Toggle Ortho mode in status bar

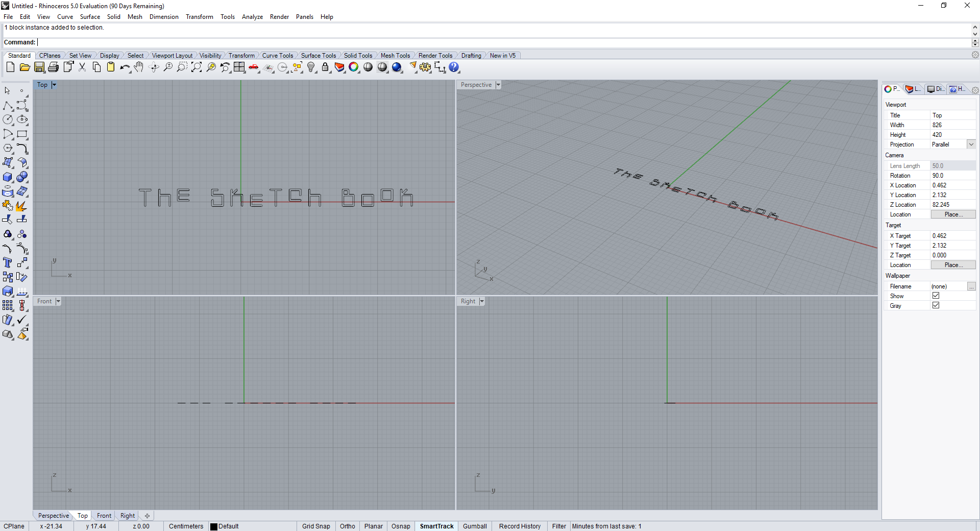pos(348,526)
